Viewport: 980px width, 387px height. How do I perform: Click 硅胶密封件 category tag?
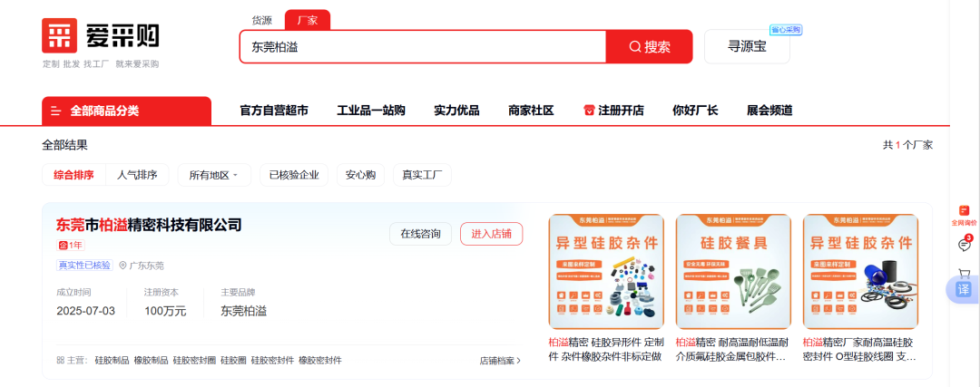[x=272, y=361]
